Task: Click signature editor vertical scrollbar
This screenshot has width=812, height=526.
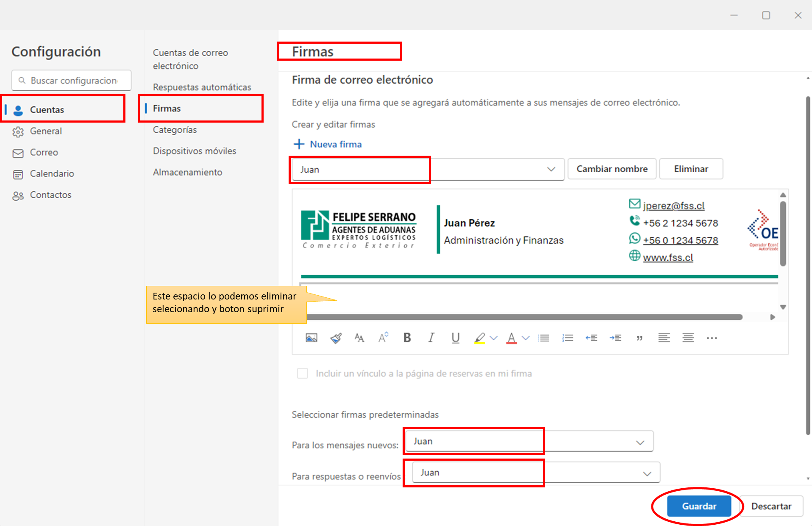Action: [783, 233]
